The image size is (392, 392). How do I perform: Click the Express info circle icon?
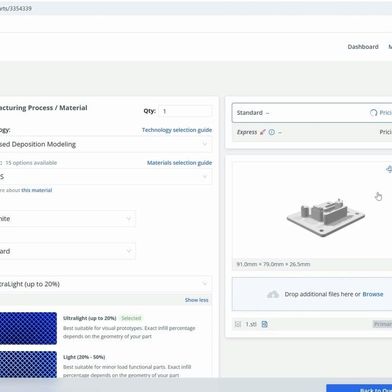tap(272, 132)
